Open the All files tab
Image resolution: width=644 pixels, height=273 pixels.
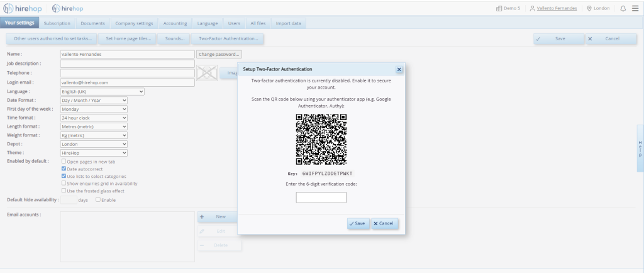258,23
